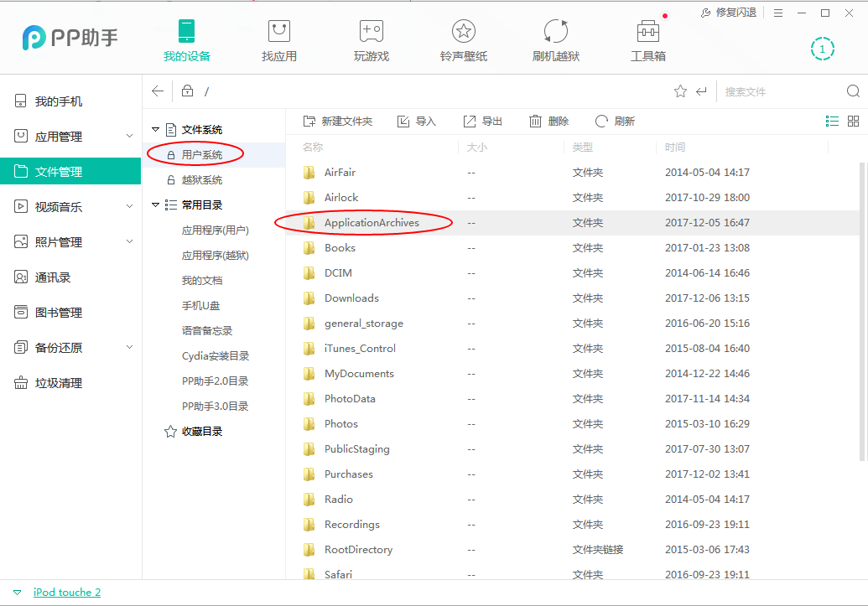Star the current folder as favorite

click(680, 91)
